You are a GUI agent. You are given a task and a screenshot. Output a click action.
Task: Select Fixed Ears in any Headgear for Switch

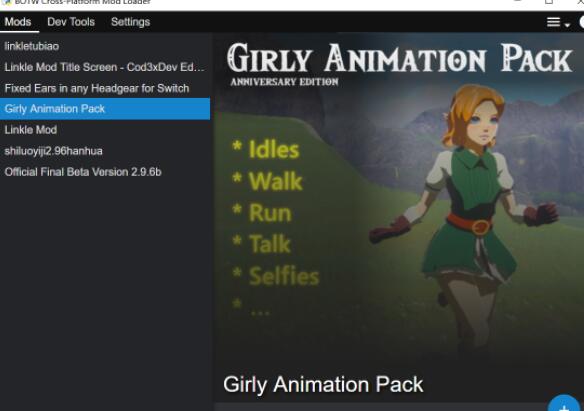(x=105, y=88)
